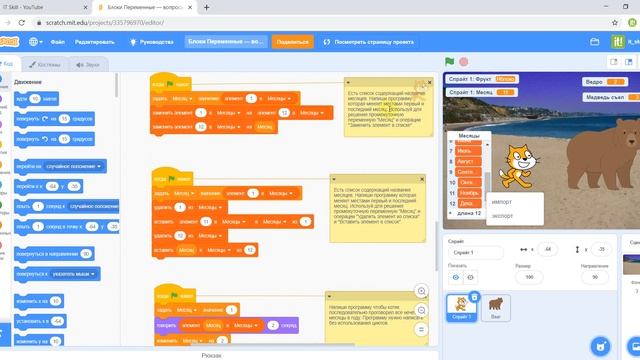Image resolution: width=640 pixels, height=360 pixels.
Task: Close the Scratch project browser tab
Action: point(190,7)
